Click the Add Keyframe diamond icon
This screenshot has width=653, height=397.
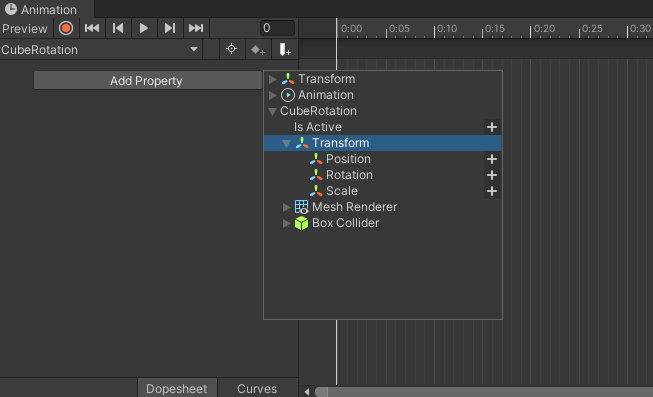pos(258,50)
